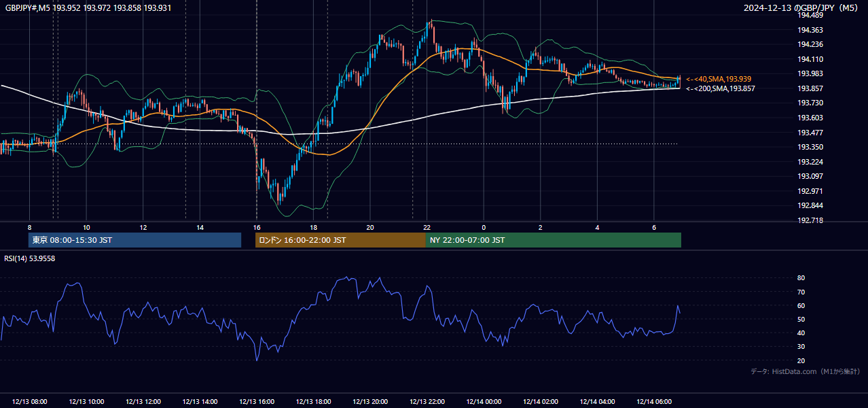Click hour tick 18 under price chart
Screen dimensions: 868x408
click(x=313, y=227)
